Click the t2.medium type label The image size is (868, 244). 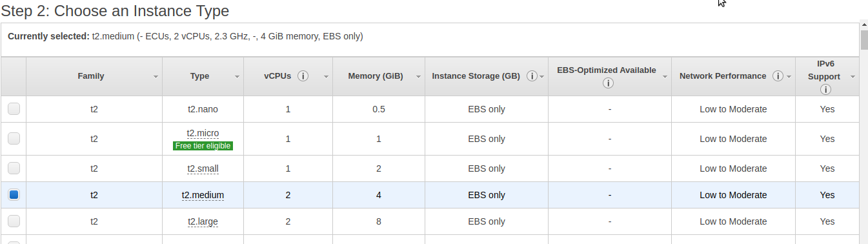[x=203, y=194]
